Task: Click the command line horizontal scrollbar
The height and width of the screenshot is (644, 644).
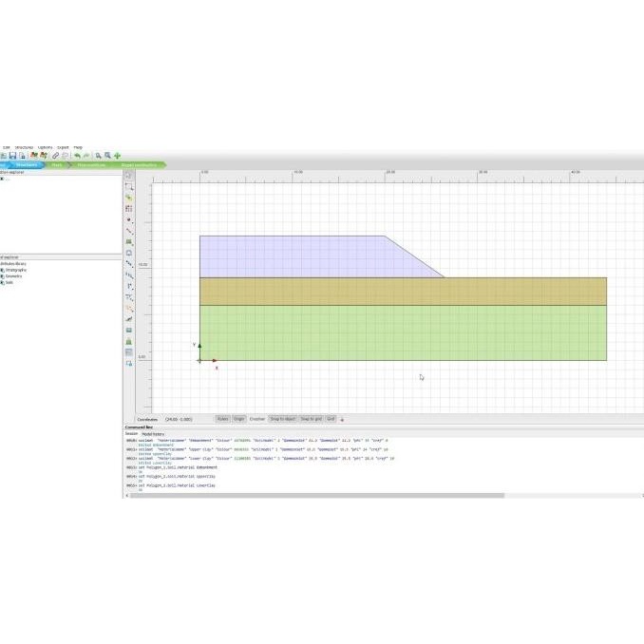Action: coord(317,495)
